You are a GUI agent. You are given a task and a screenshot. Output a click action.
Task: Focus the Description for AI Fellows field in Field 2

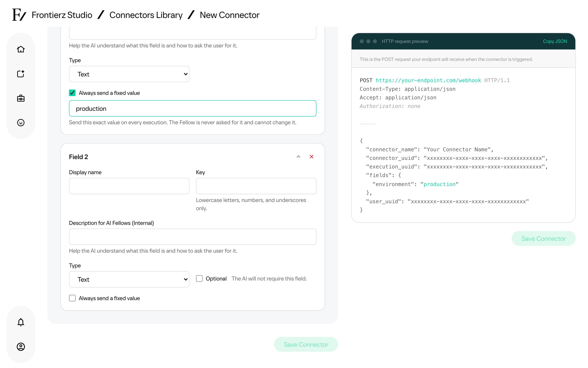[193, 237]
